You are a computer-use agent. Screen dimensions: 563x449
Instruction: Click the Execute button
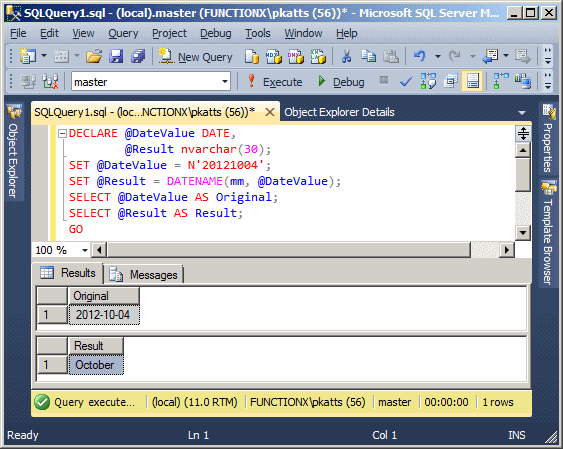point(275,82)
